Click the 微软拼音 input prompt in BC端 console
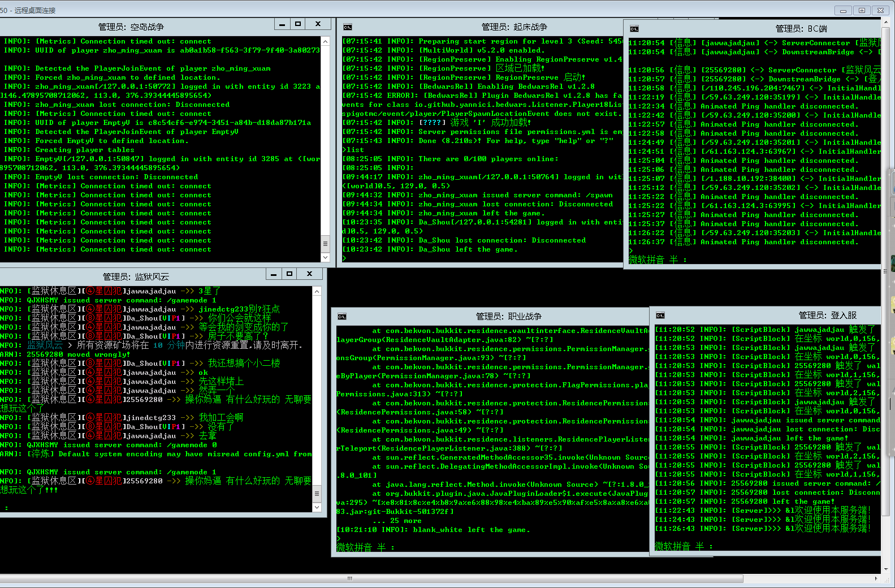 click(x=658, y=260)
